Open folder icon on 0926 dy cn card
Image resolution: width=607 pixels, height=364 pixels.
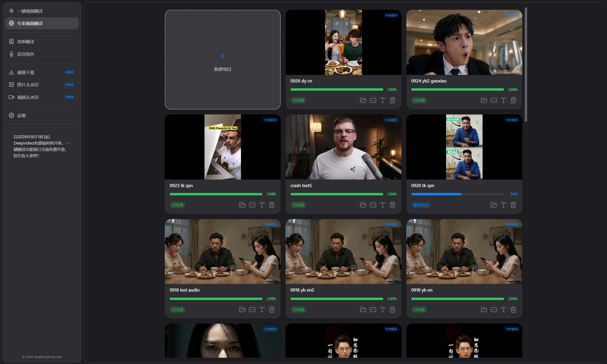point(363,100)
